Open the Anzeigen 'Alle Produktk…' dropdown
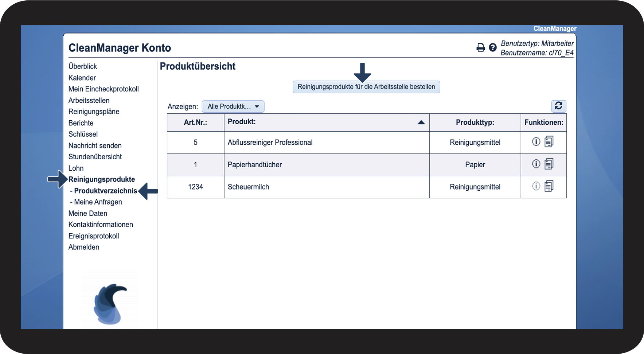This screenshot has width=644, height=354. pos(233,106)
